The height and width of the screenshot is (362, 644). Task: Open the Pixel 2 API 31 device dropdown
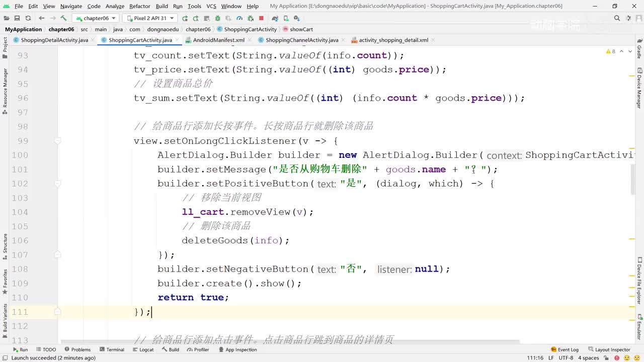pyautogui.click(x=150, y=18)
